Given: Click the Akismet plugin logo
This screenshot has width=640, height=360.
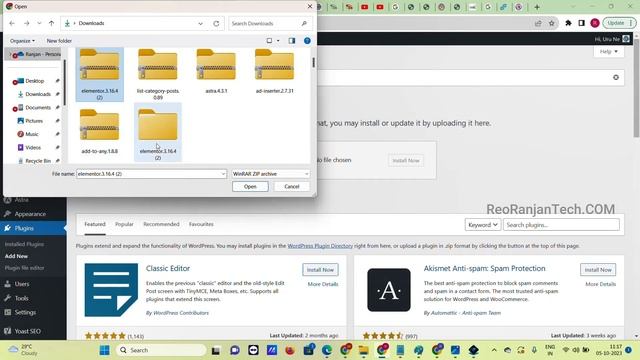Looking at the screenshot, I should (389, 290).
